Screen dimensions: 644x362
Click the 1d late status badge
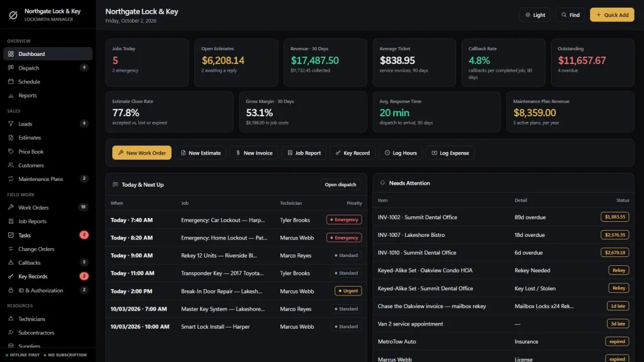click(618, 306)
